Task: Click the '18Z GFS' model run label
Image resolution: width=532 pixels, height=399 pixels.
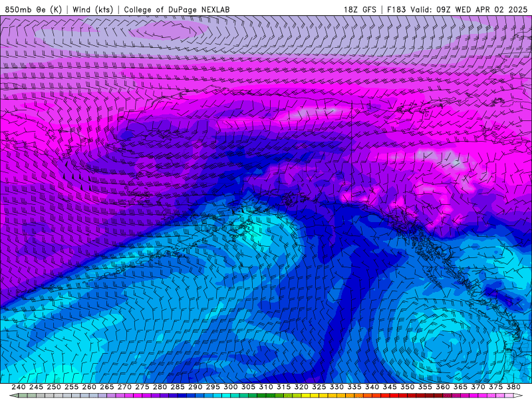Action: 360,10
